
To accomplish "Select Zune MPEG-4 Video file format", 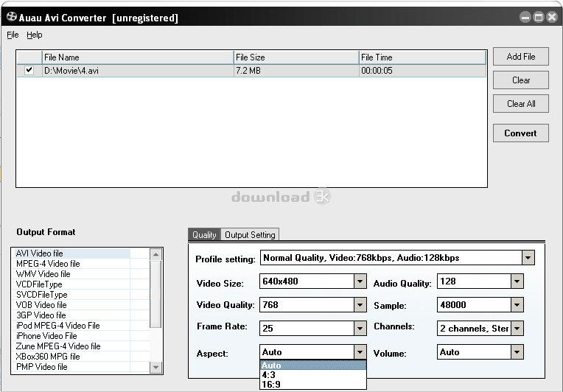I will click(x=71, y=346).
